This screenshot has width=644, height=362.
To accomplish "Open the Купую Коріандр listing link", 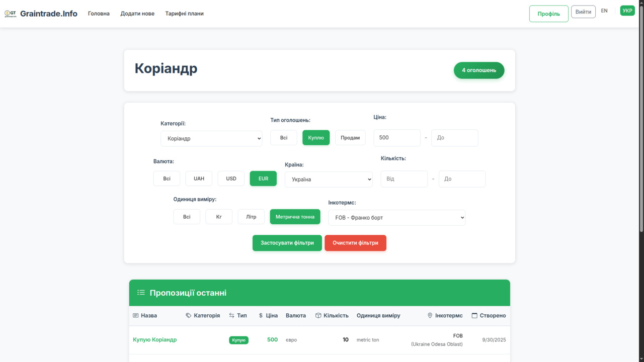I will [x=154, y=339].
